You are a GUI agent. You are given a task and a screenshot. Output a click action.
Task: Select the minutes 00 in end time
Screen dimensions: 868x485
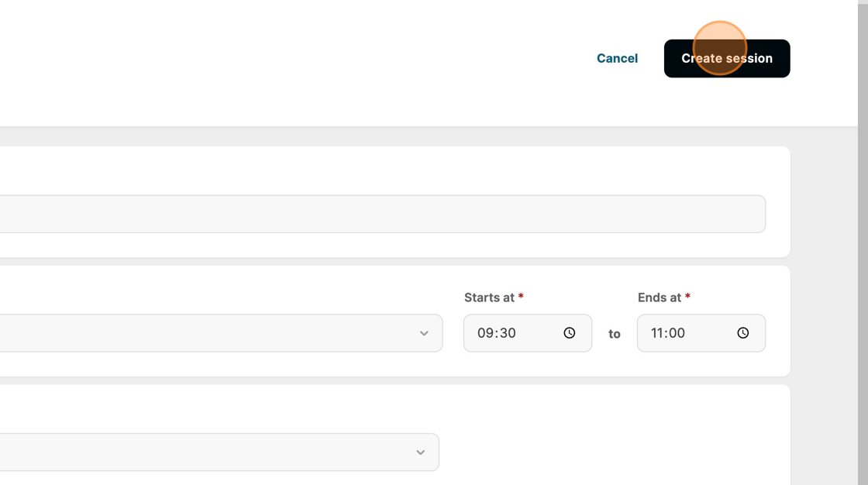(x=677, y=333)
